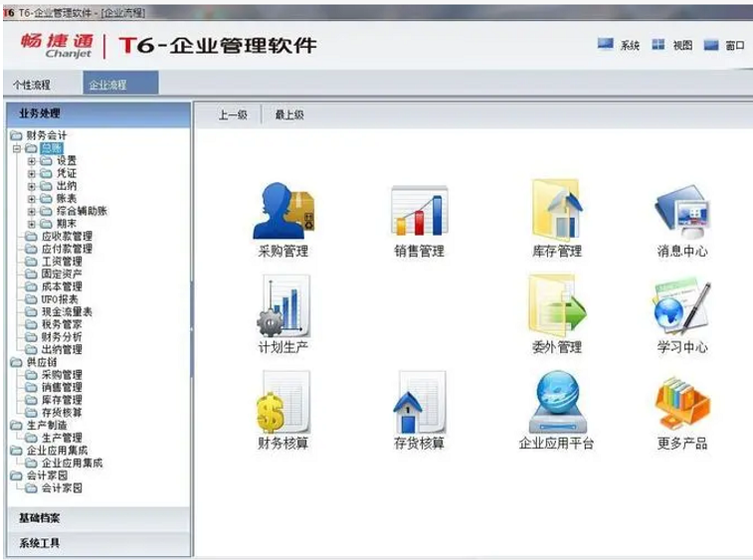Select 财务分析 in the tree
The image size is (753, 560).
tap(62, 336)
